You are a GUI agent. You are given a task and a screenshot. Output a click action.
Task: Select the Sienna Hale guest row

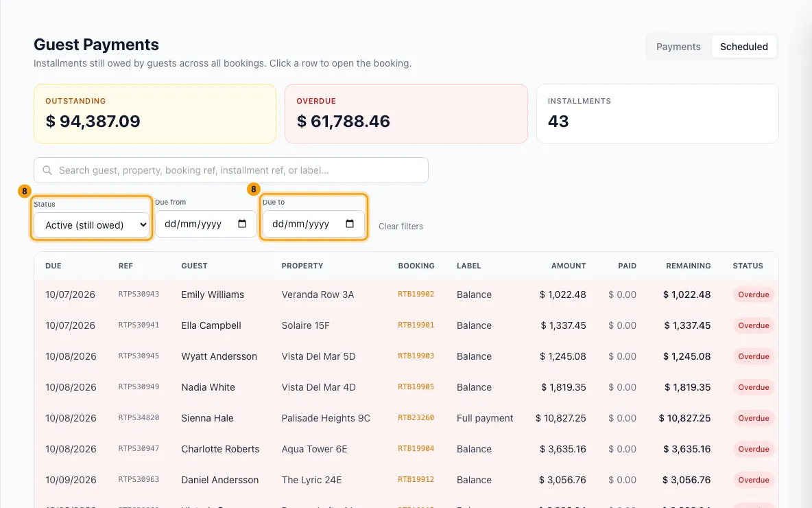coord(406,418)
